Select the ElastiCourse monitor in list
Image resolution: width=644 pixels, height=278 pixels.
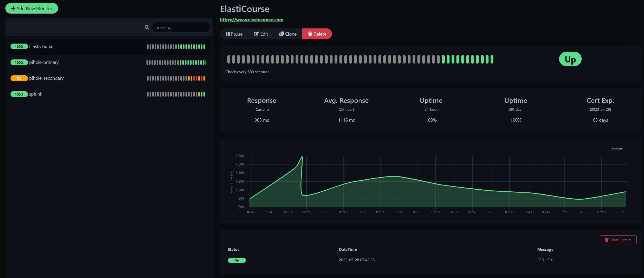tap(109, 47)
